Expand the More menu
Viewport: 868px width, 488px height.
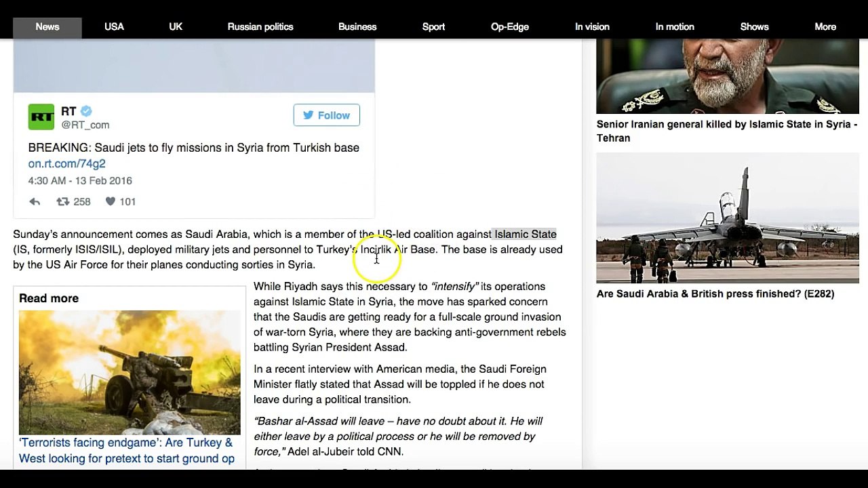coord(825,26)
